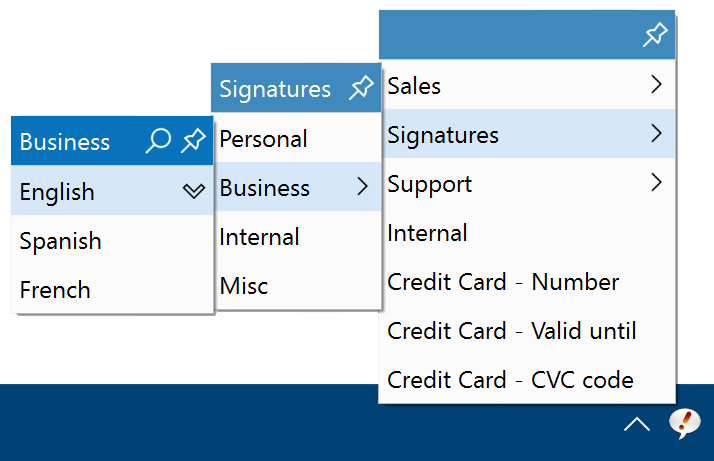Expand the Signatures arrow in main menu
Image resolution: width=714 pixels, height=461 pixels.
[x=656, y=133]
